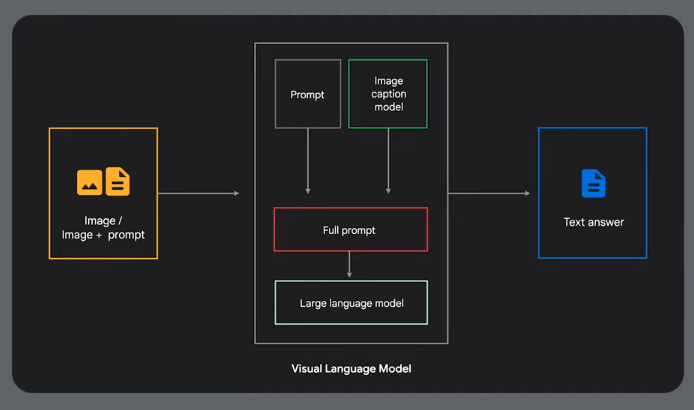Click the top edge of the white container box
Image resolution: width=694 pixels, height=410 pixels.
point(351,43)
